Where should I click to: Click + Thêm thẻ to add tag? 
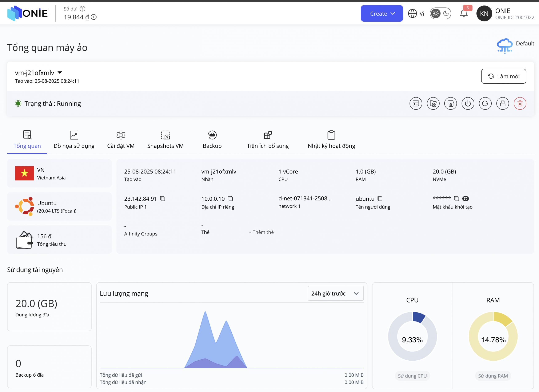[261, 232]
